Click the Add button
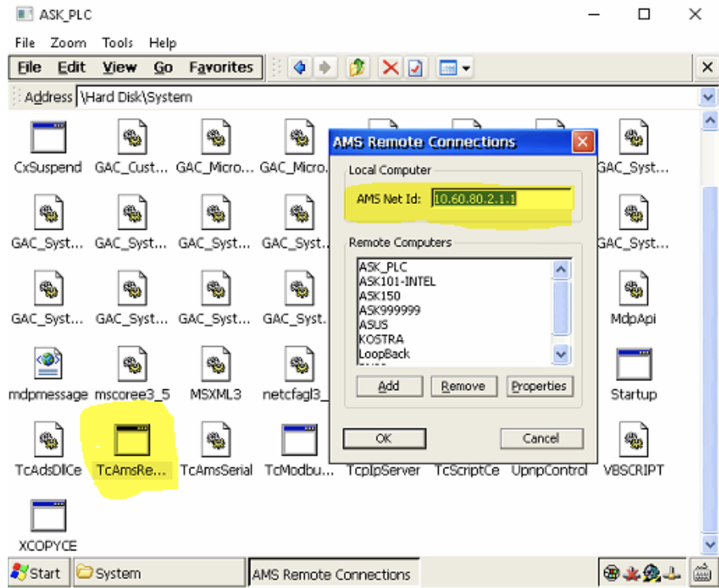 click(x=389, y=386)
